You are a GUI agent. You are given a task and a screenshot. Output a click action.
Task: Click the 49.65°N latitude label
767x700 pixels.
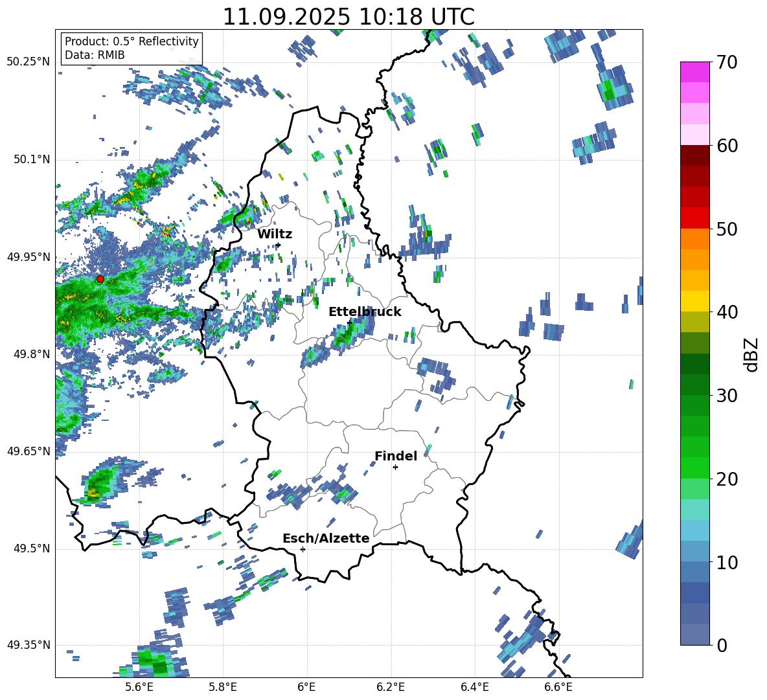29,451
